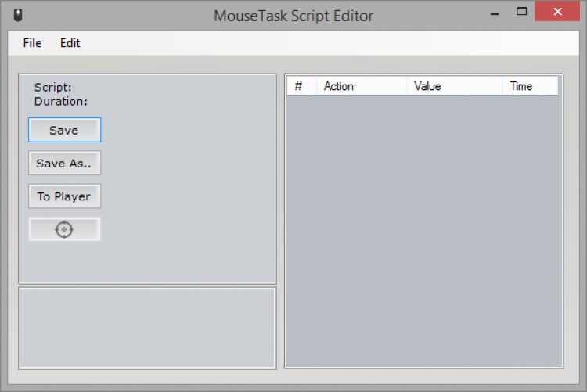The height and width of the screenshot is (392, 587).
Task: Send script with To Player button
Action: [x=64, y=196]
